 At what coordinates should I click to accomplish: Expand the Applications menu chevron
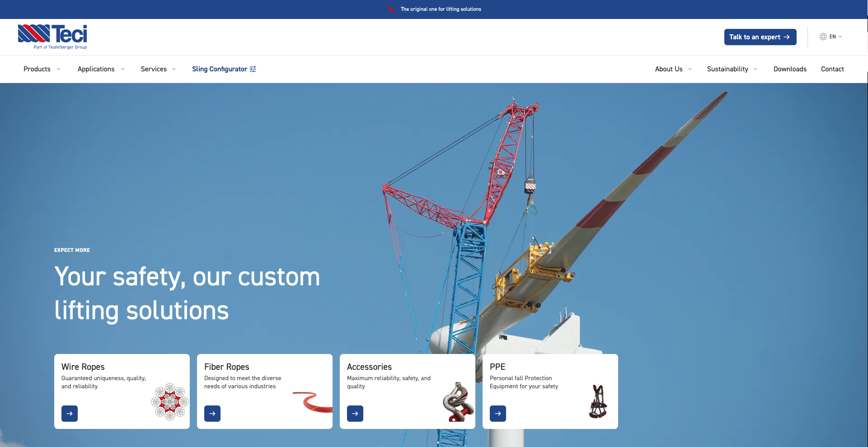pyautogui.click(x=123, y=69)
